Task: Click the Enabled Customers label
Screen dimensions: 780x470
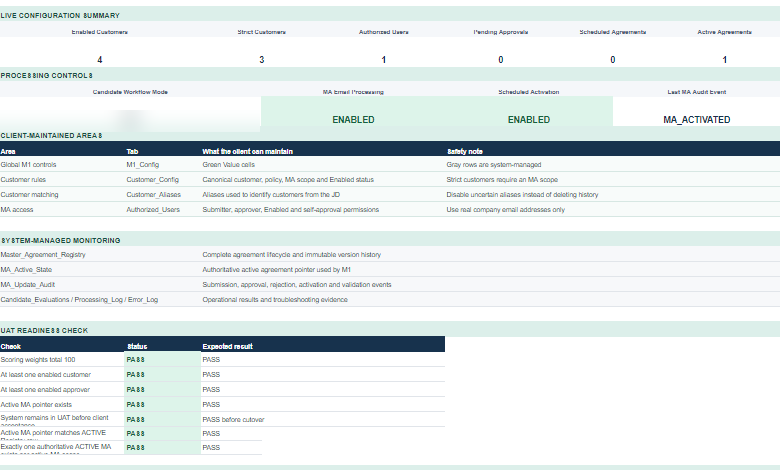Action: pos(99,32)
